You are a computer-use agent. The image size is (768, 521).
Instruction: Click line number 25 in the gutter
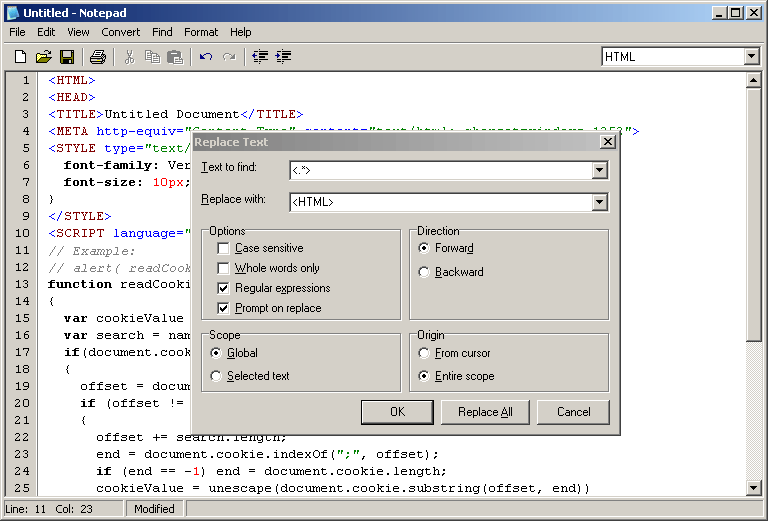tap(22, 488)
